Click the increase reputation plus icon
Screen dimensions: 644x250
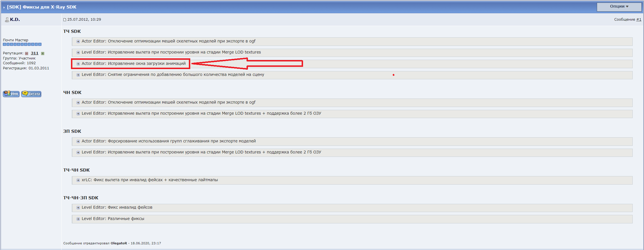click(x=43, y=54)
